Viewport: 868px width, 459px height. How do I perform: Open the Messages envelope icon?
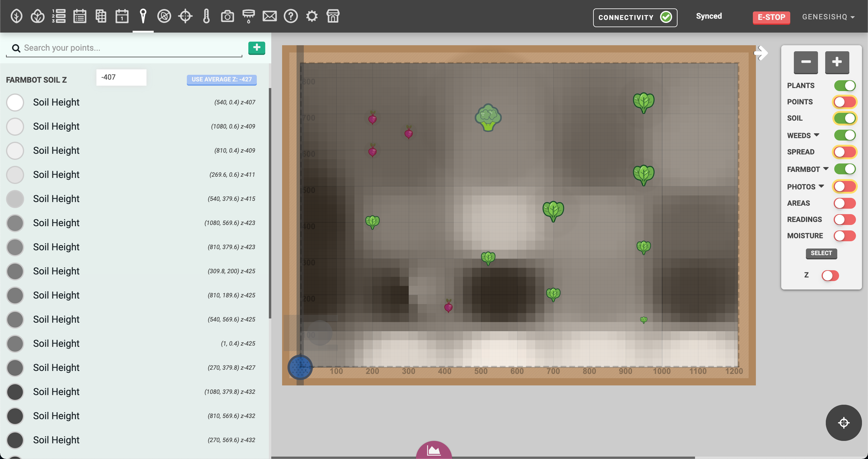pyautogui.click(x=269, y=16)
